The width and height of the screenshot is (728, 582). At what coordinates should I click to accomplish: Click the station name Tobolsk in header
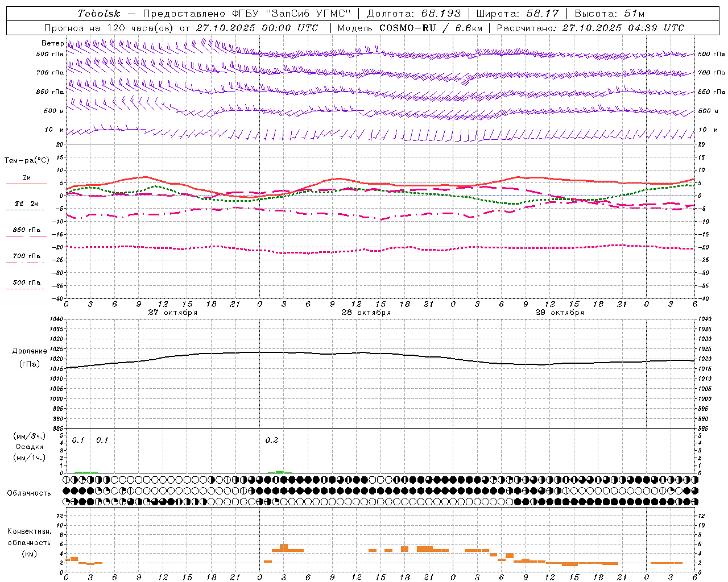[99, 14]
